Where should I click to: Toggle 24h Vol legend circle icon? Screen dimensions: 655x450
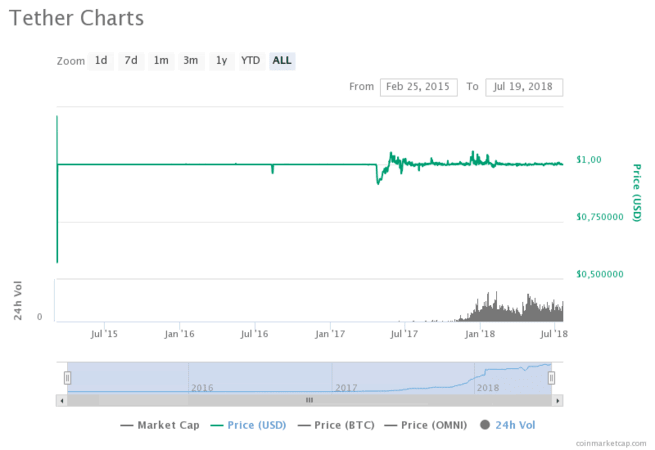[486, 425]
